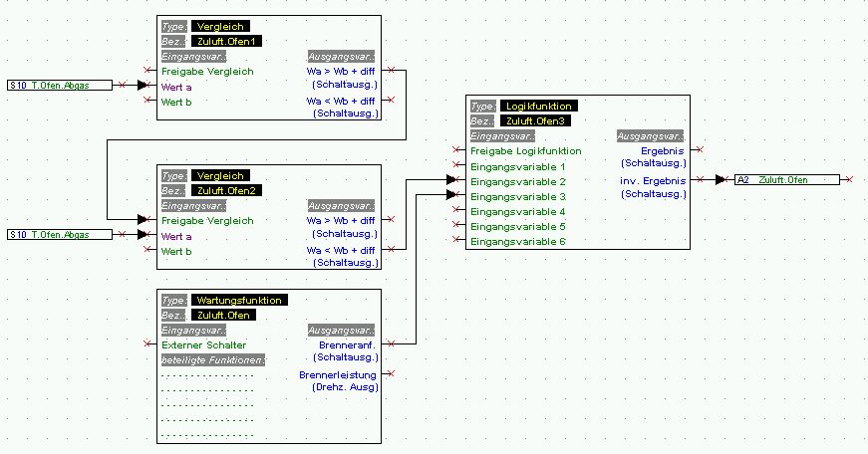Select Wert a input in Zuluft.Ofen2 block

(x=176, y=236)
